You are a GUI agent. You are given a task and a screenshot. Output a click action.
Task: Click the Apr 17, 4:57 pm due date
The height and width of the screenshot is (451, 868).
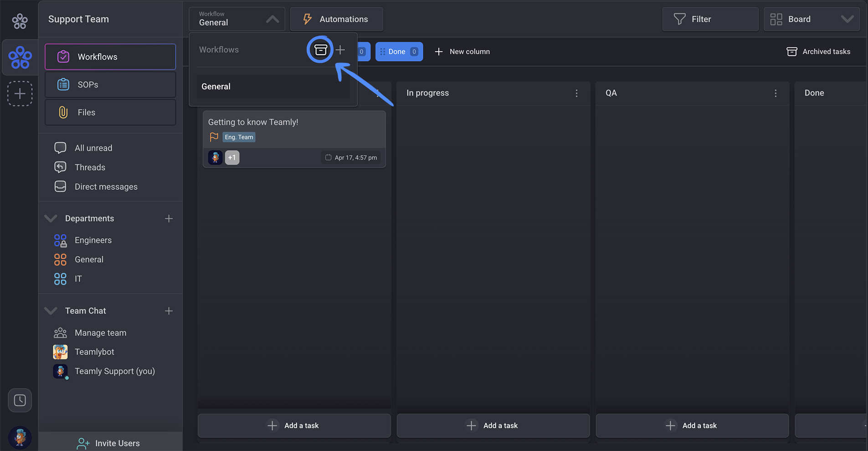click(x=351, y=158)
